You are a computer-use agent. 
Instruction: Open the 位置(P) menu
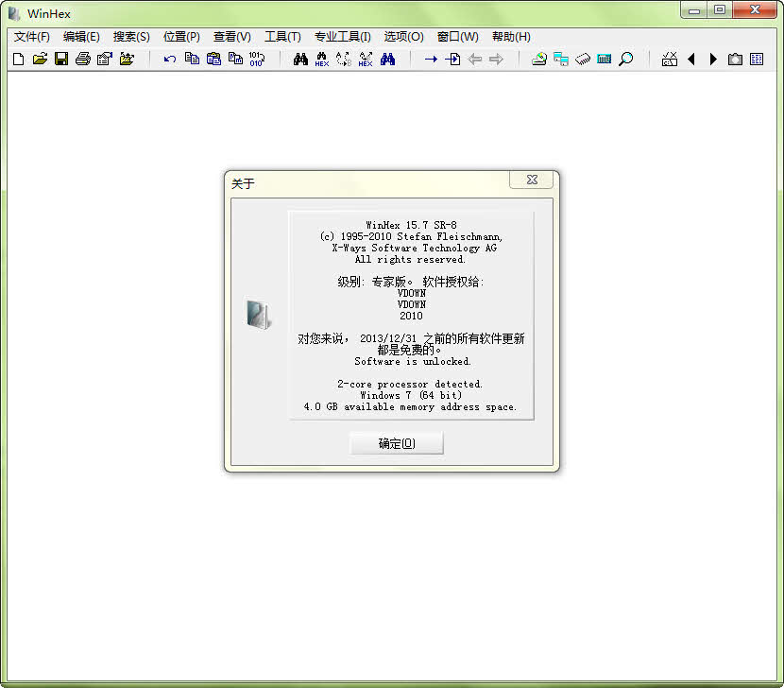(181, 37)
